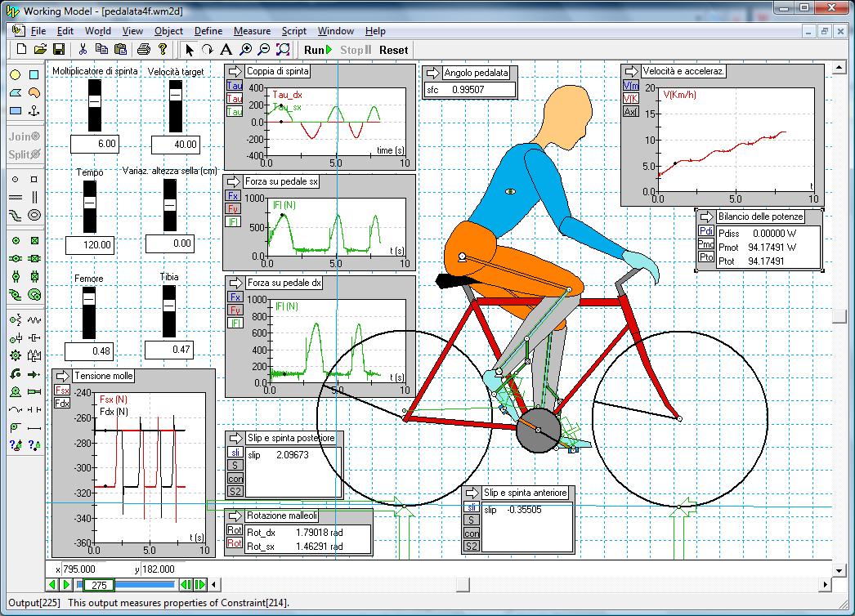Screen dimensions: 855x616
Task: Click the Velocità target slider
Action: (176, 106)
